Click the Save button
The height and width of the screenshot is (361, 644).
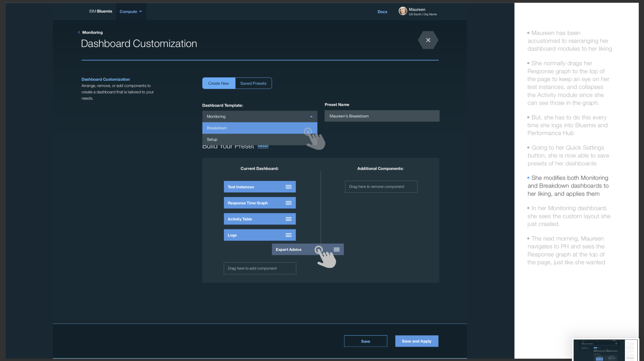pos(365,341)
